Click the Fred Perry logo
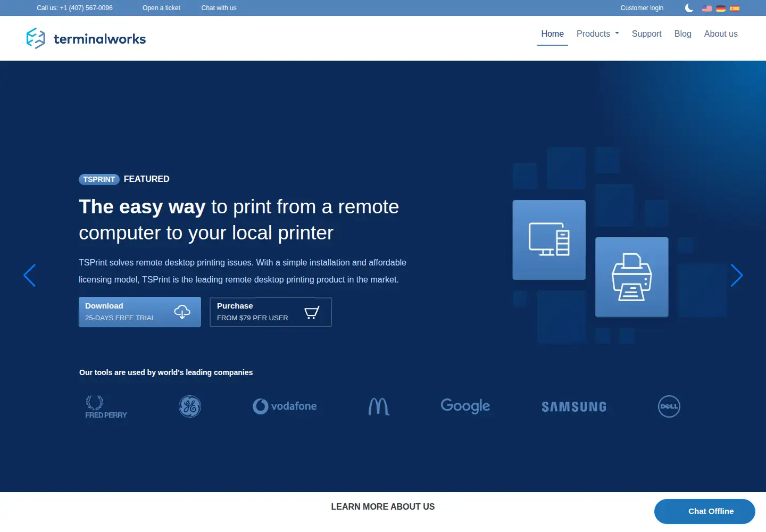The height and width of the screenshot is (532, 766). click(x=106, y=407)
